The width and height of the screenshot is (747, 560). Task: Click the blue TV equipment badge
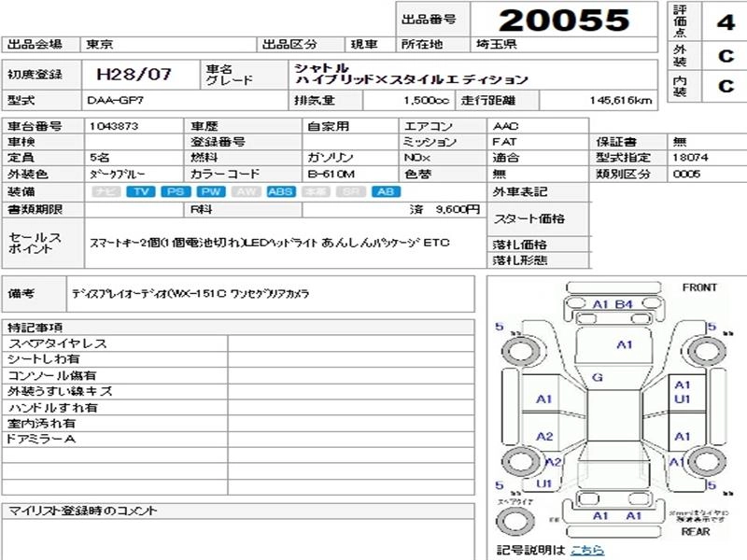[141, 191]
